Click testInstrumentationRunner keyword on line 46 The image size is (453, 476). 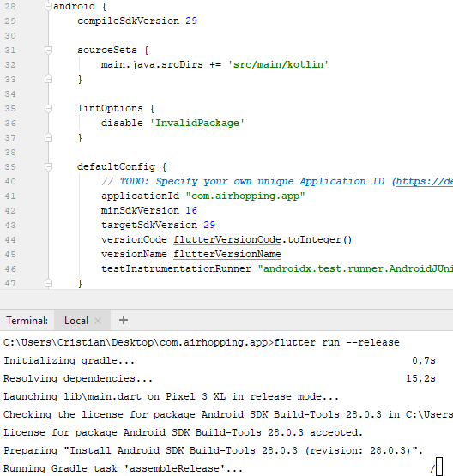point(176,268)
